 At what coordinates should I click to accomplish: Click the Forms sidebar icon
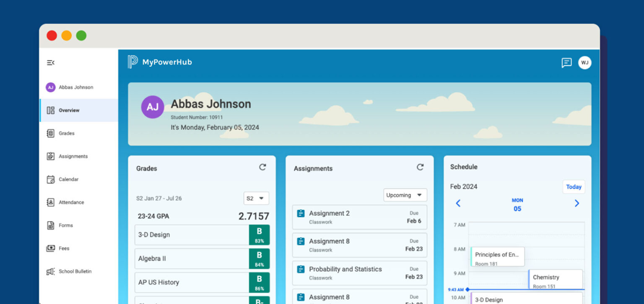(x=51, y=225)
